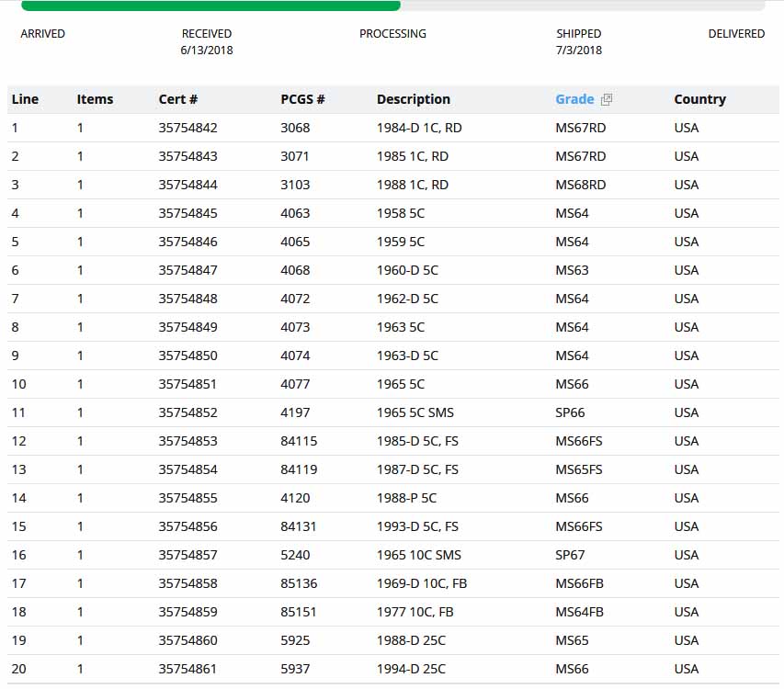Click the shipped date 7/3/2018
784x689 pixels.
(x=579, y=50)
